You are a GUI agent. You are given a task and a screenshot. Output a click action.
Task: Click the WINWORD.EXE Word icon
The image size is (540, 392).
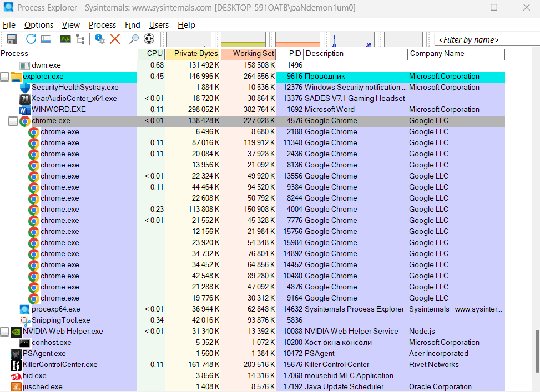(x=25, y=110)
